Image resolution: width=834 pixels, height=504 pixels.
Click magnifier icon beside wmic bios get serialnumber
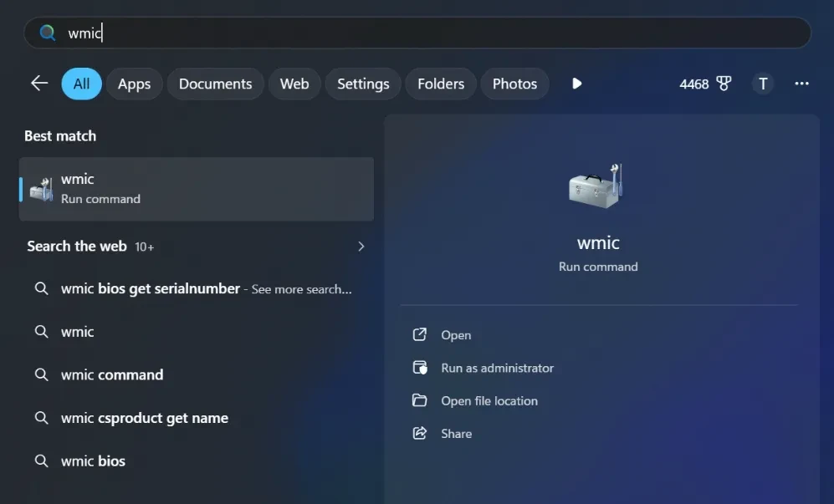(x=42, y=288)
